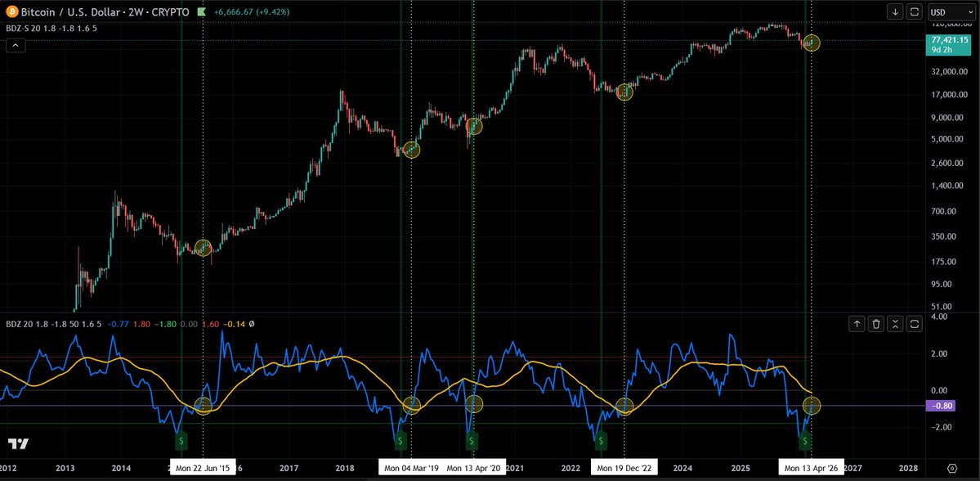Click the 32,000.00 price axis label

point(950,71)
